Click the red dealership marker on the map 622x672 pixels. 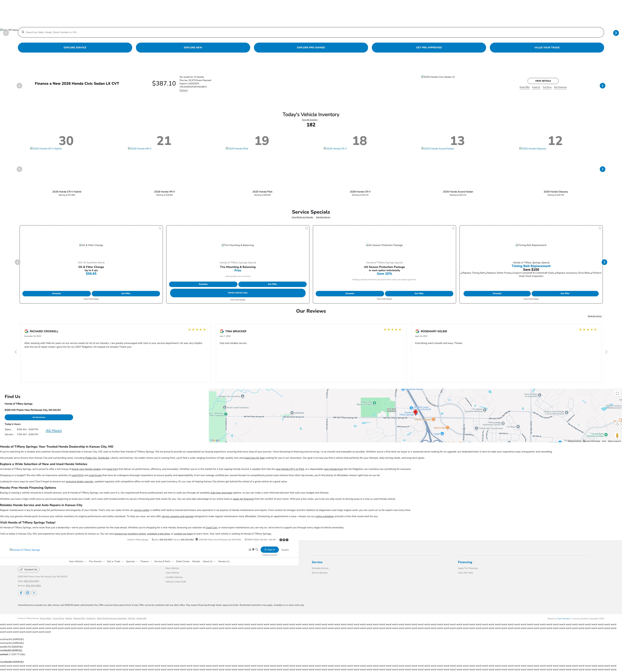coord(415,412)
